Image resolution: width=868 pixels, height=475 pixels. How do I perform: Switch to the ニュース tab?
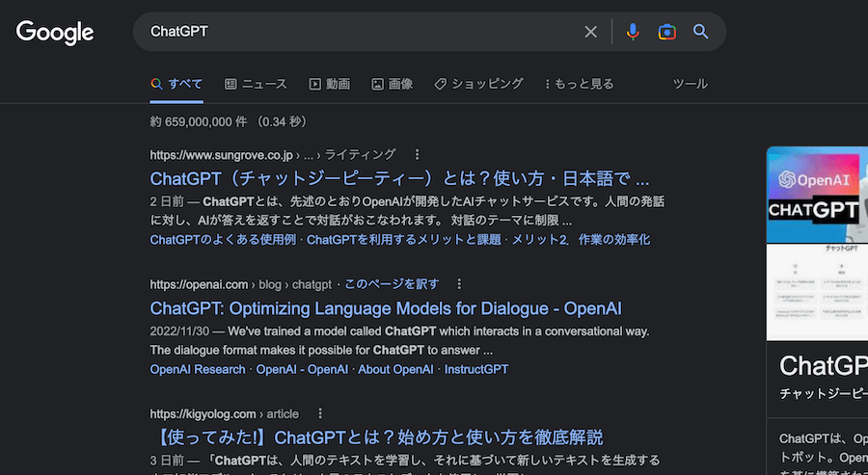coord(256,84)
